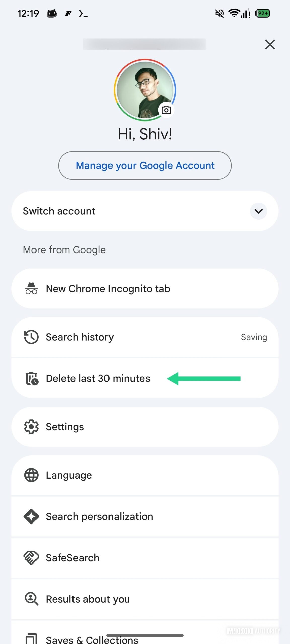This screenshot has height=644, width=290.
Task: Open the Switch account row
Action: pos(126,211)
